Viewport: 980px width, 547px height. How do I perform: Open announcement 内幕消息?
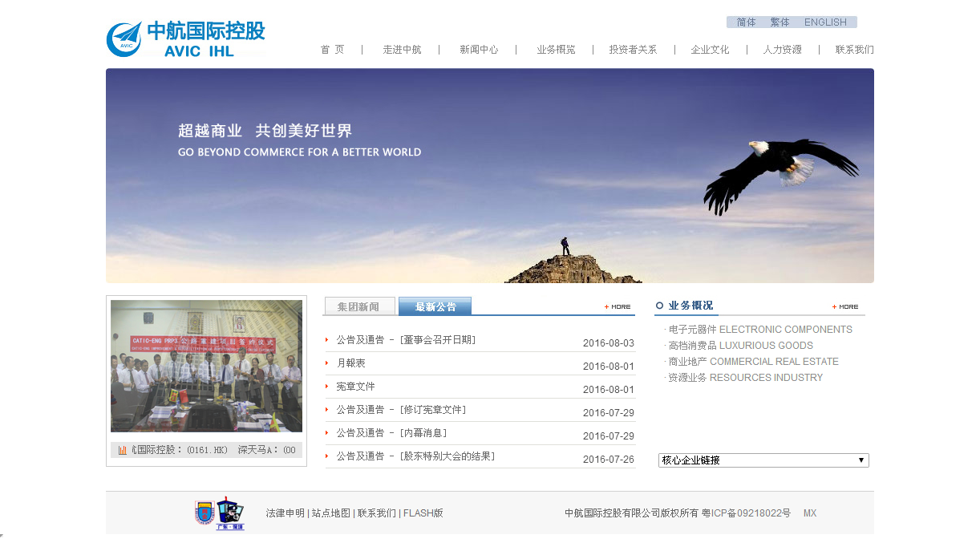(391, 433)
